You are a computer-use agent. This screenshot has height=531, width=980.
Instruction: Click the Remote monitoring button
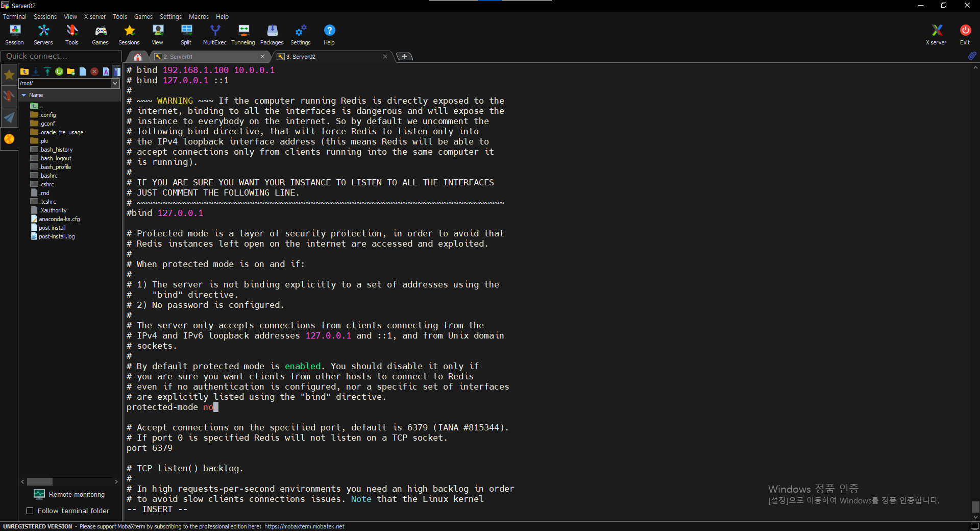(70, 494)
